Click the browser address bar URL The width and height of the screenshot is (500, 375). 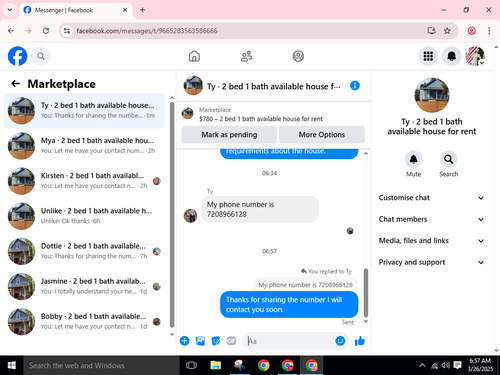(x=147, y=31)
